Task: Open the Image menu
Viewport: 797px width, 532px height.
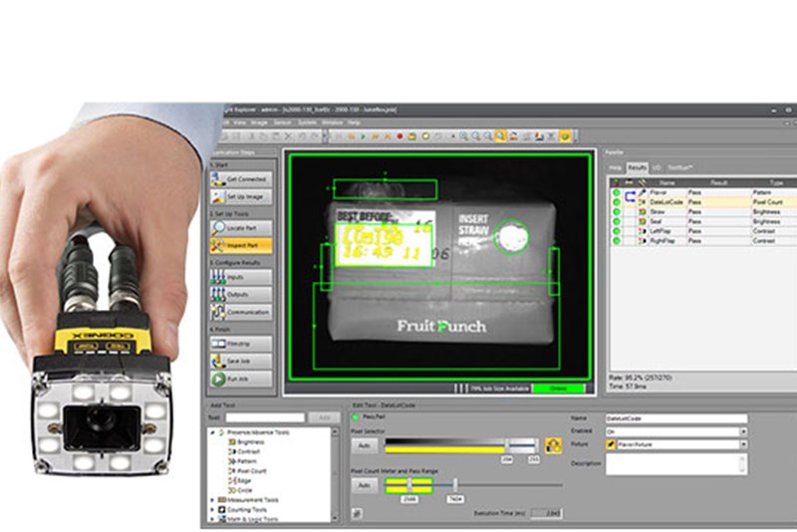Action: click(259, 123)
